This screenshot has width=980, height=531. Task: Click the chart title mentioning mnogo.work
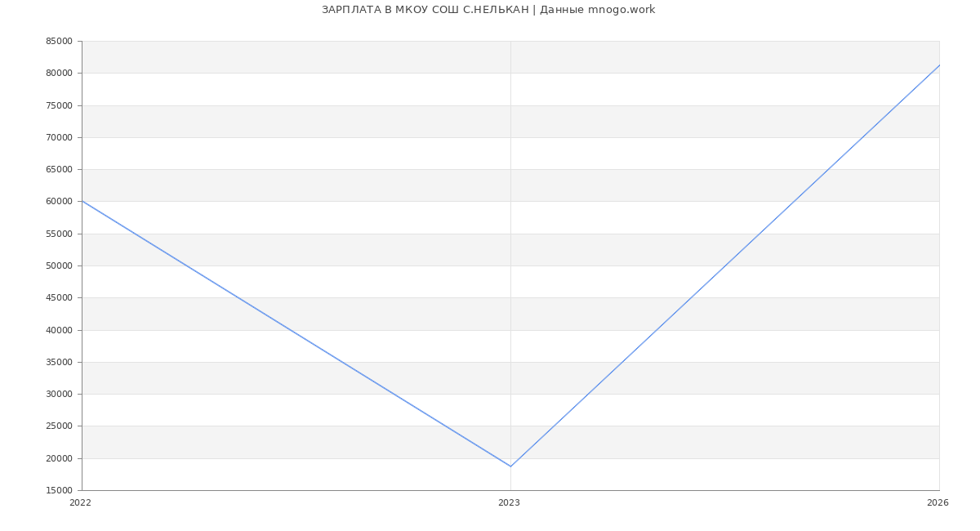click(488, 10)
